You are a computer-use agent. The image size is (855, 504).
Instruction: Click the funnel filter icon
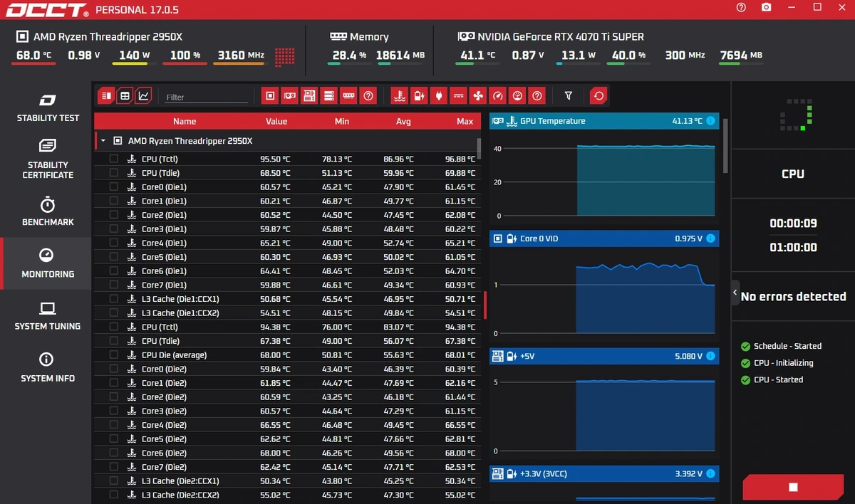click(x=569, y=95)
